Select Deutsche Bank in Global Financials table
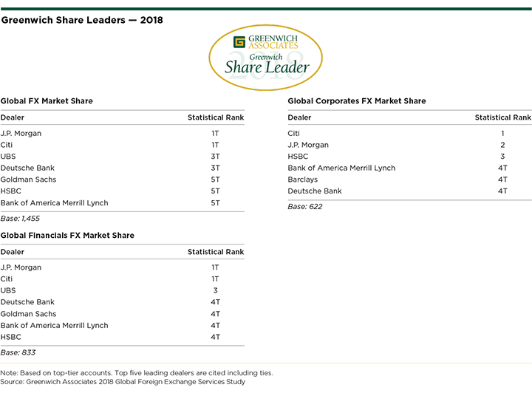532x393 pixels. pos(27,302)
